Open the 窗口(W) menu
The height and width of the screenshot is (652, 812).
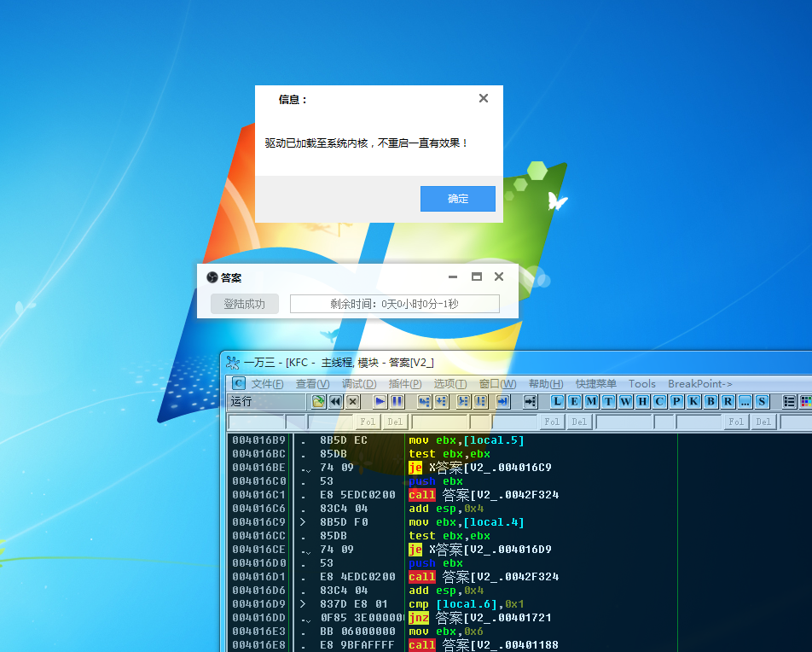tap(497, 384)
